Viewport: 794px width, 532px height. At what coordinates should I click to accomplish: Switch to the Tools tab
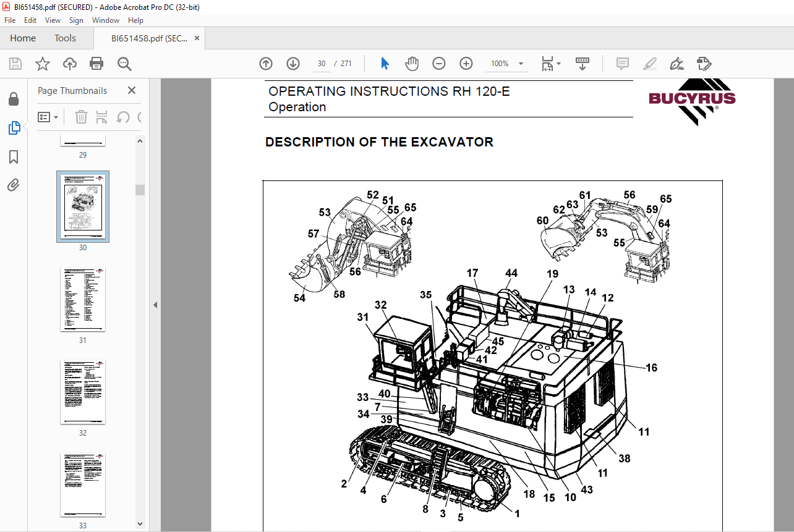(65, 38)
